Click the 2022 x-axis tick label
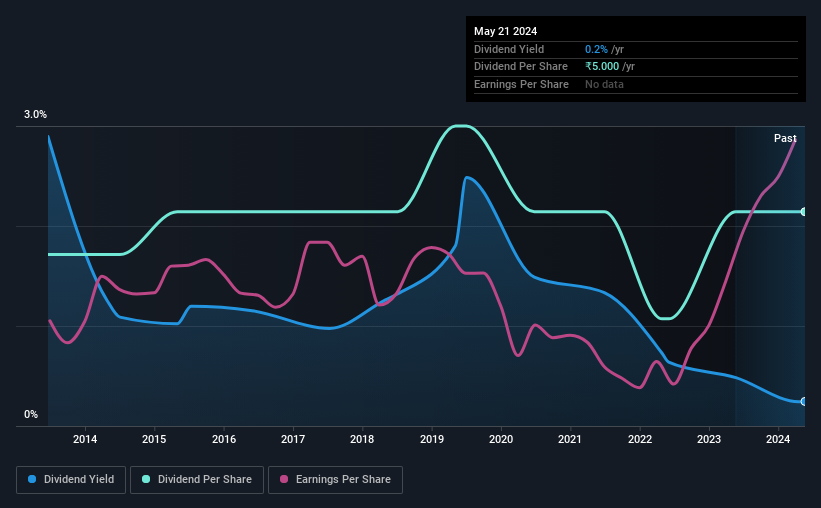The image size is (821, 508). 640,439
